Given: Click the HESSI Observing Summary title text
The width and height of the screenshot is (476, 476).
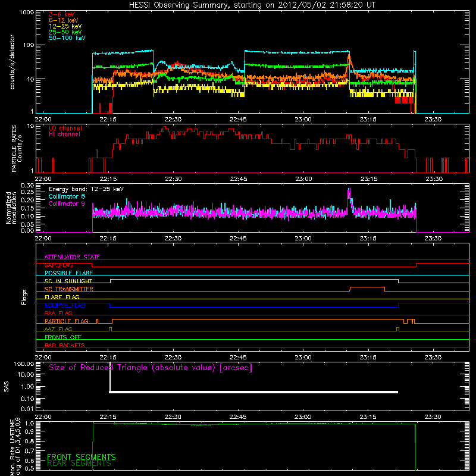Looking at the screenshot, I should [252, 5].
